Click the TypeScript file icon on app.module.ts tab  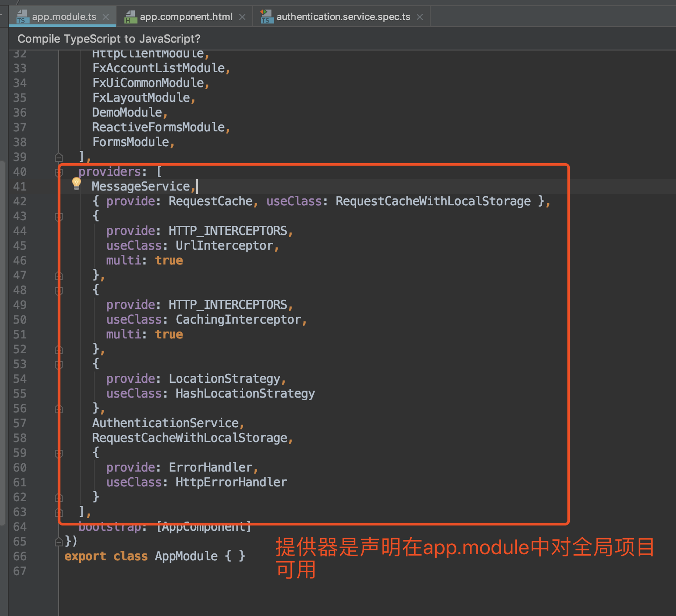(22, 17)
